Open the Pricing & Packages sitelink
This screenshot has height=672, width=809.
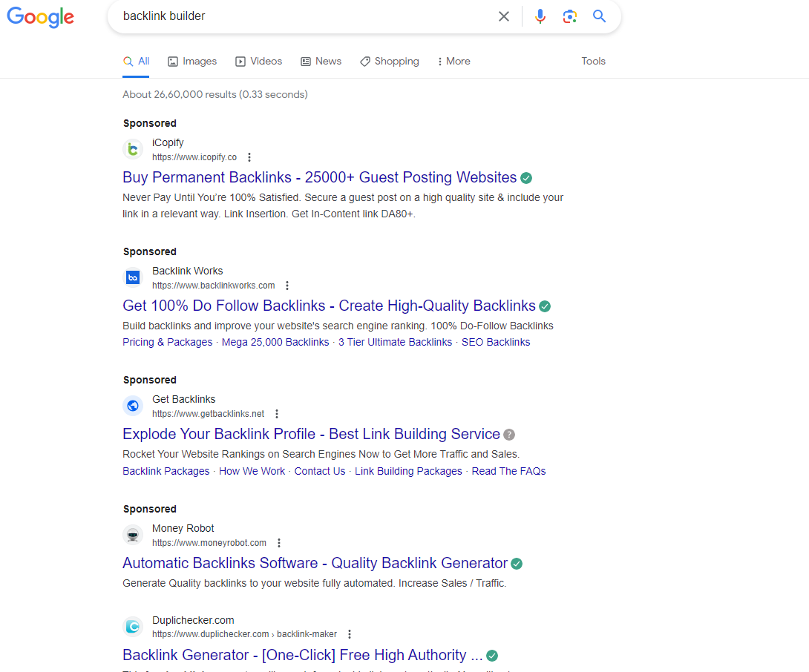(x=167, y=343)
